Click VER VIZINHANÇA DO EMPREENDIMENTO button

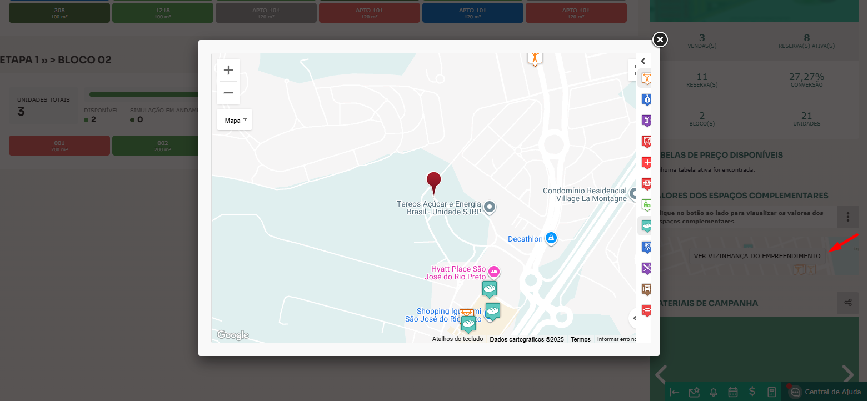pyautogui.click(x=757, y=256)
